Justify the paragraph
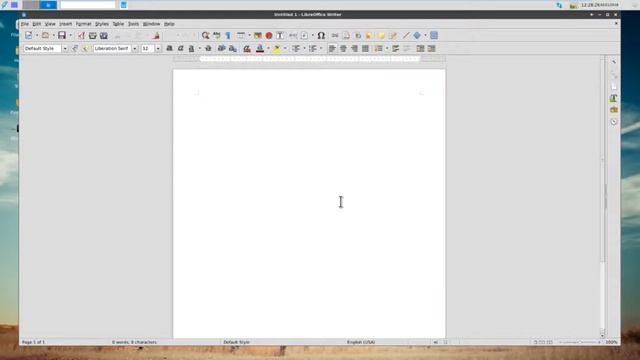Viewport: 640px width, 360px height. pyautogui.click(x=365, y=49)
